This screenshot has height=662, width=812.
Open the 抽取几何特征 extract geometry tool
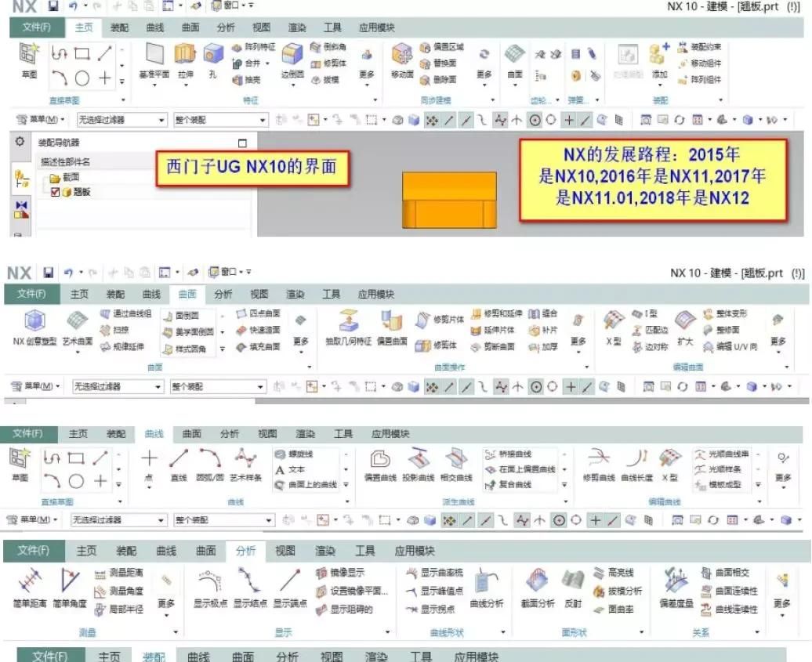[349, 327]
